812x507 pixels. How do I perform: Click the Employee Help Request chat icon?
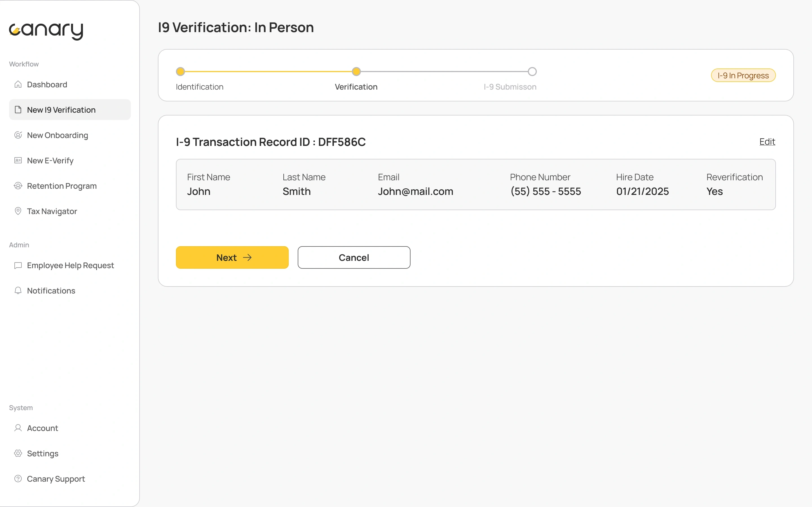[x=18, y=265]
